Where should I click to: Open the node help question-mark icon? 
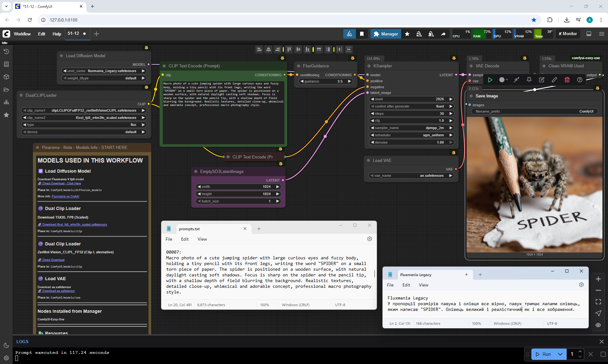(579, 80)
